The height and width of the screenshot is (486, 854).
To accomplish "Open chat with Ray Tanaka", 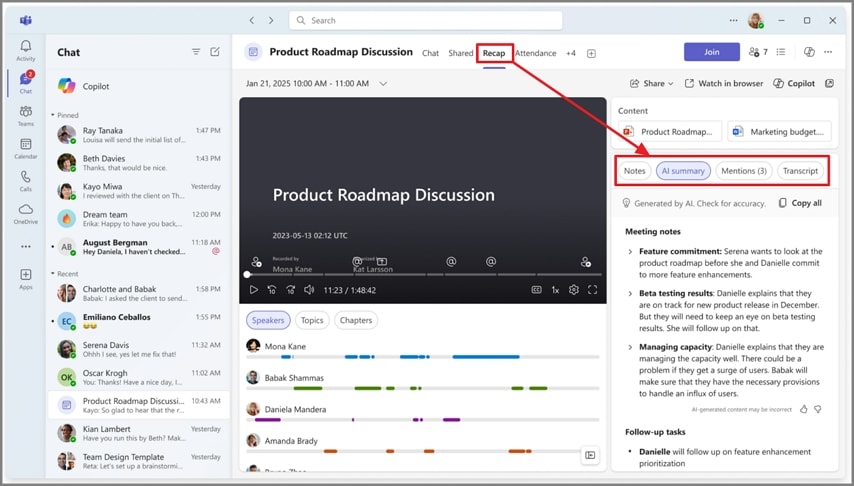I will pos(139,135).
